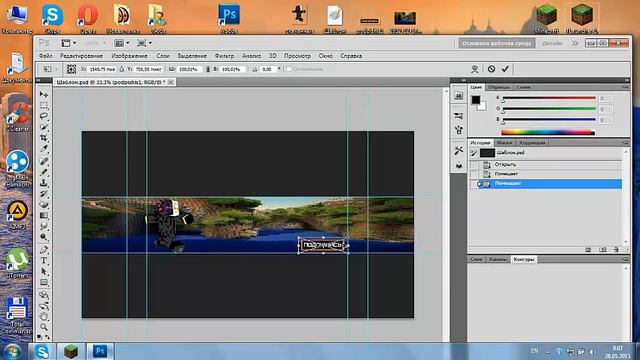The width and height of the screenshot is (640, 360).
Task: Toggle relative positioning triangle between X and Y
Action: click(x=122, y=69)
